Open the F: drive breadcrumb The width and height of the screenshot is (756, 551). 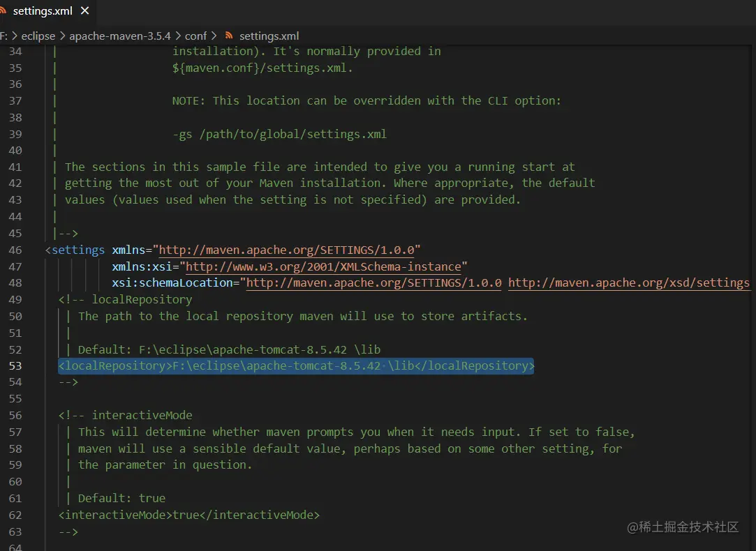[x=3, y=36]
